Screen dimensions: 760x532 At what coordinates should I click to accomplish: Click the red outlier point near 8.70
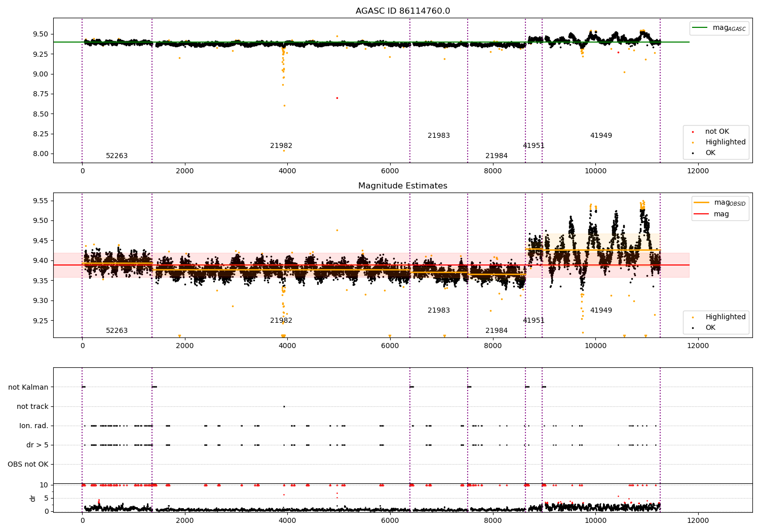coord(337,98)
